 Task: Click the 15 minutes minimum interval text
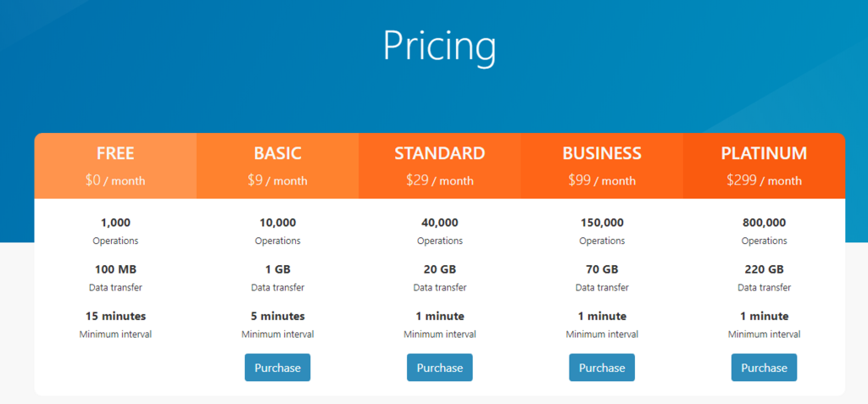(115, 317)
